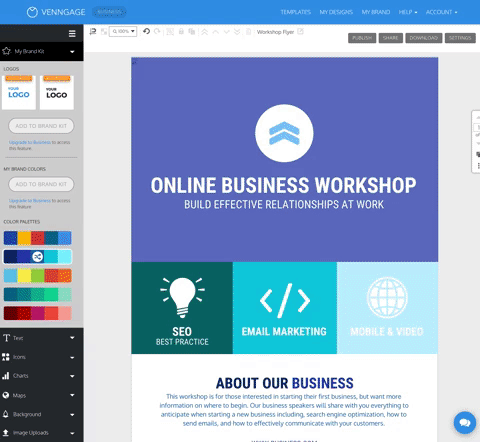The image size is (480, 442).
Task: Click Add to Brand Kit under Brand Colors
Action: point(41,184)
